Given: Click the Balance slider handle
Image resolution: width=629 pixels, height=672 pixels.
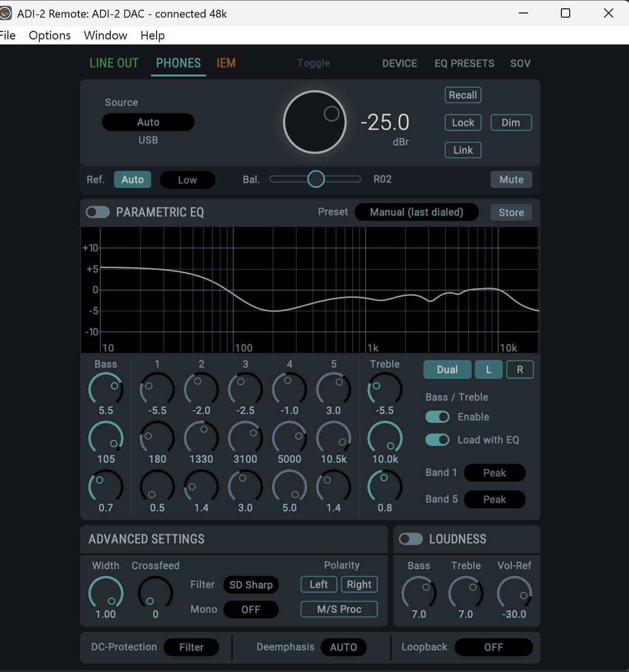Looking at the screenshot, I should click(316, 179).
